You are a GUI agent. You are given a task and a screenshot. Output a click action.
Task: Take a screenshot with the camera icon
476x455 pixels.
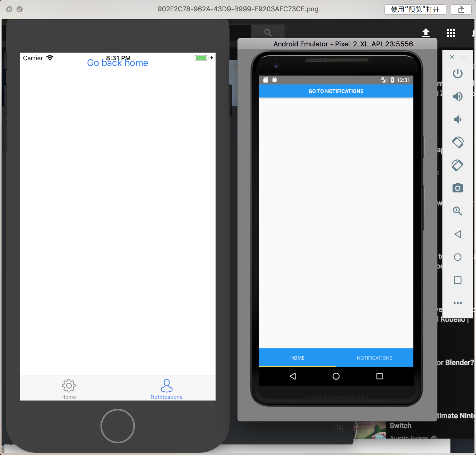pyautogui.click(x=458, y=188)
